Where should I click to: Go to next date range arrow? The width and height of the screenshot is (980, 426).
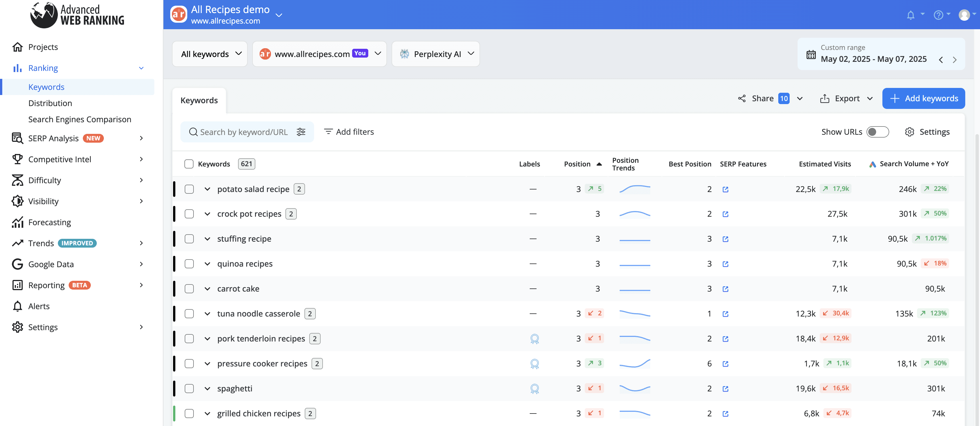[x=954, y=60]
